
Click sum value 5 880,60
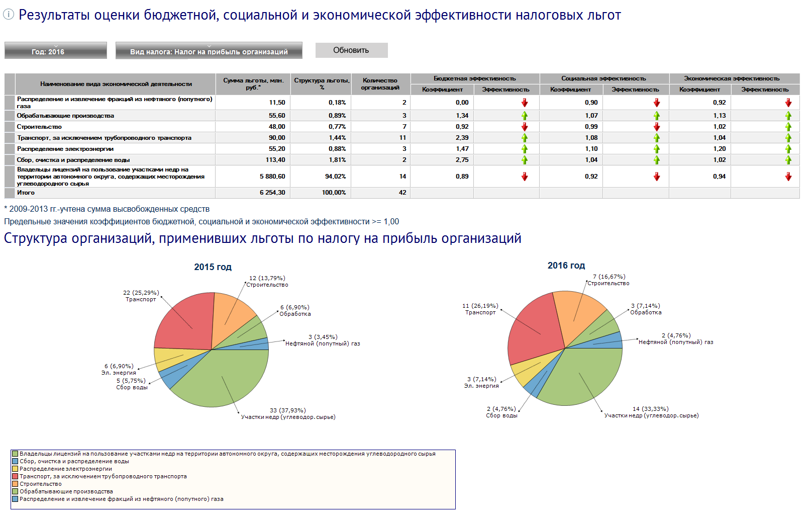pyautogui.click(x=272, y=177)
